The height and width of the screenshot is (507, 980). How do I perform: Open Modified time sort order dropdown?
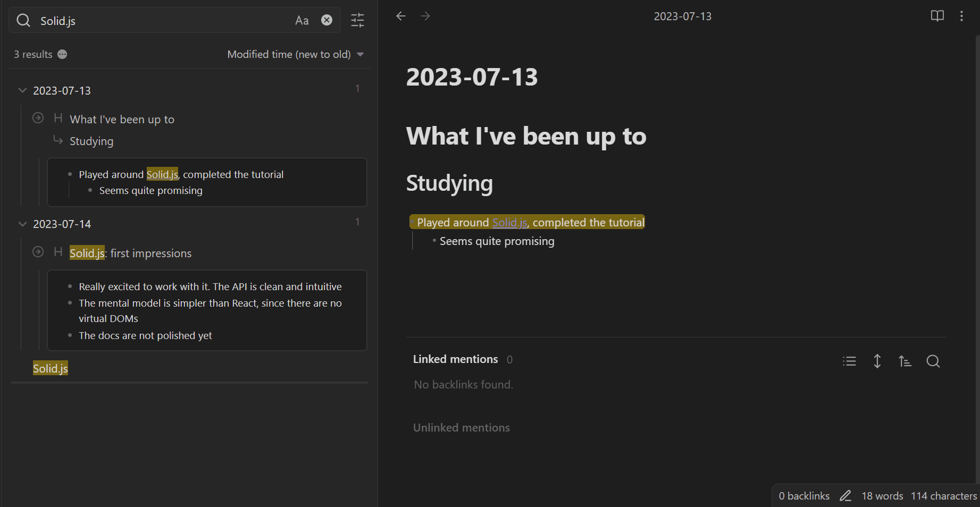296,54
